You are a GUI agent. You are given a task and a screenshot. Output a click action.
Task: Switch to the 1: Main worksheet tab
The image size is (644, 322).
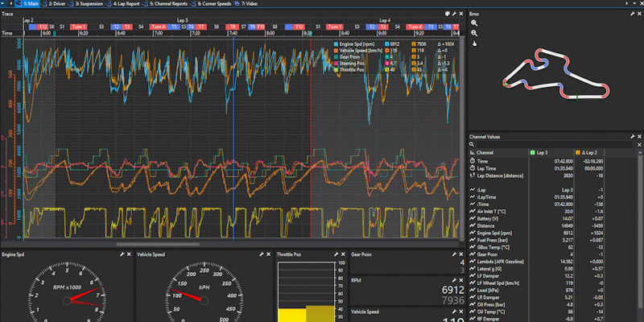coord(27,4)
